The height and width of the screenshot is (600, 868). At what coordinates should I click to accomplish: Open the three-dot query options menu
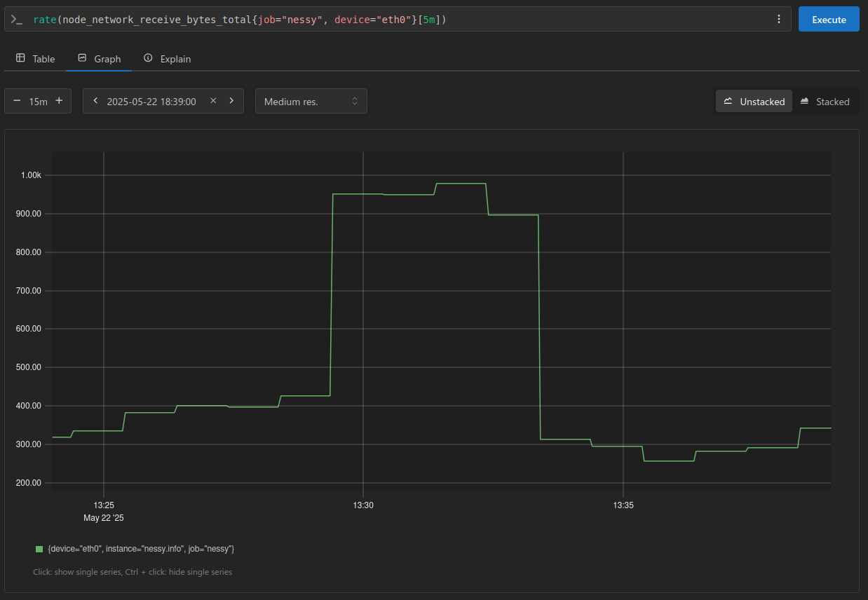pyautogui.click(x=778, y=20)
